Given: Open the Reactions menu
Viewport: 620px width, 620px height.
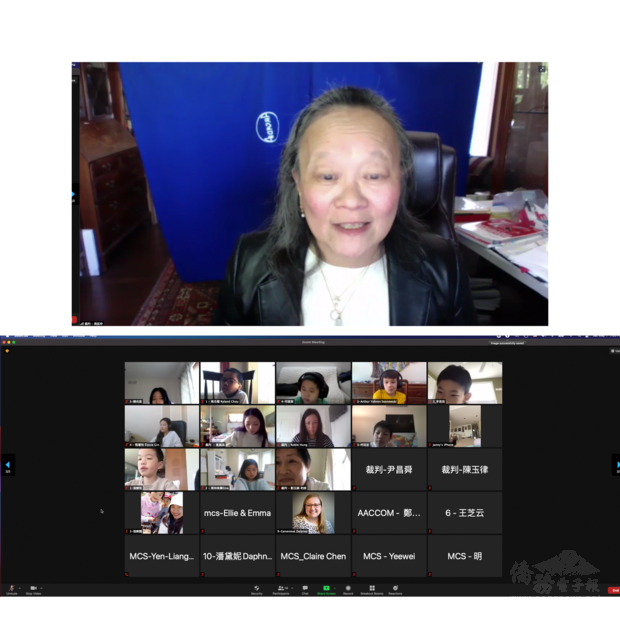Looking at the screenshot, I should (395, 588).
